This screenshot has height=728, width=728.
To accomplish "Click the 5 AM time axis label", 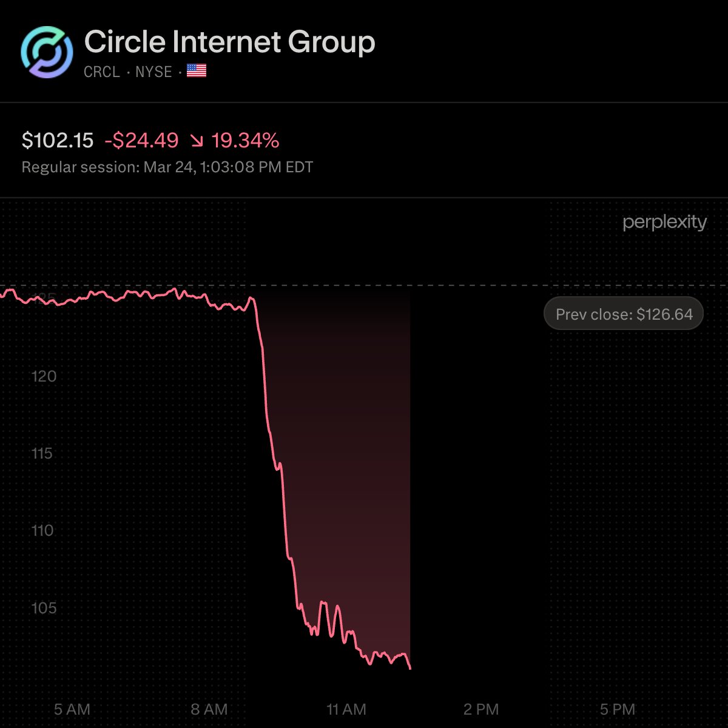I will pos(72,709).
